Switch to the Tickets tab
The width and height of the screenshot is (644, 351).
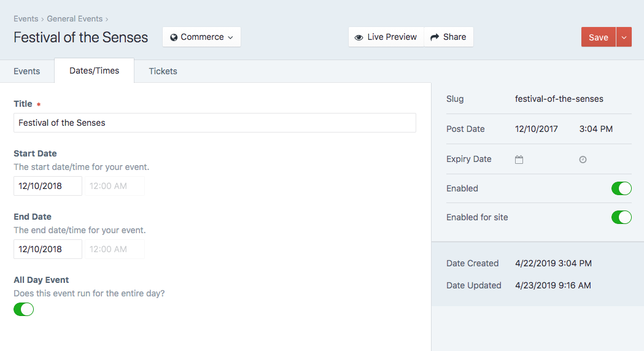[x=163, y=71]
